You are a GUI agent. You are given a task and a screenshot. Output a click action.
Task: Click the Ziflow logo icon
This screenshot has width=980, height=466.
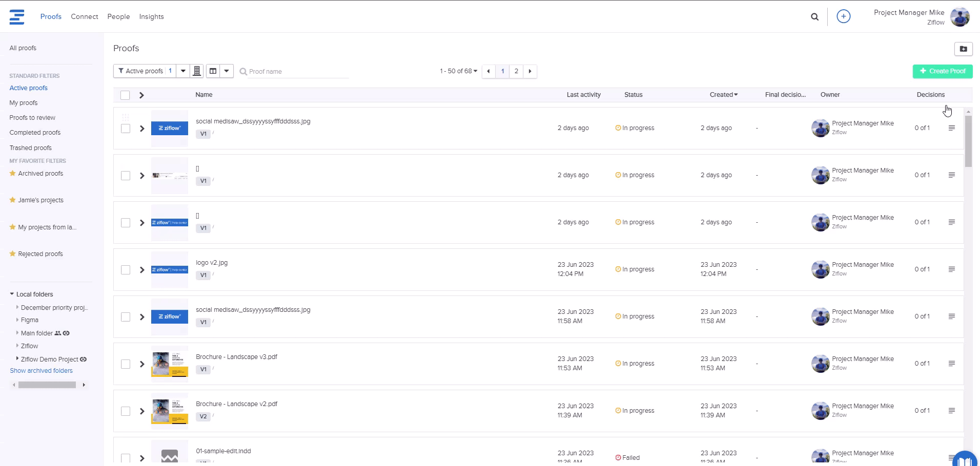click(17, 17)
